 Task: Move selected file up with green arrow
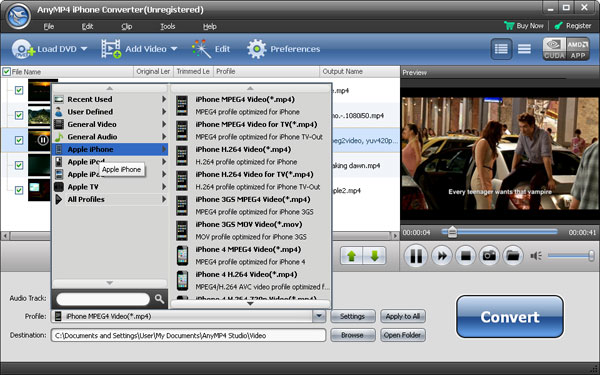pyautogui.click(x=352, y=256)
